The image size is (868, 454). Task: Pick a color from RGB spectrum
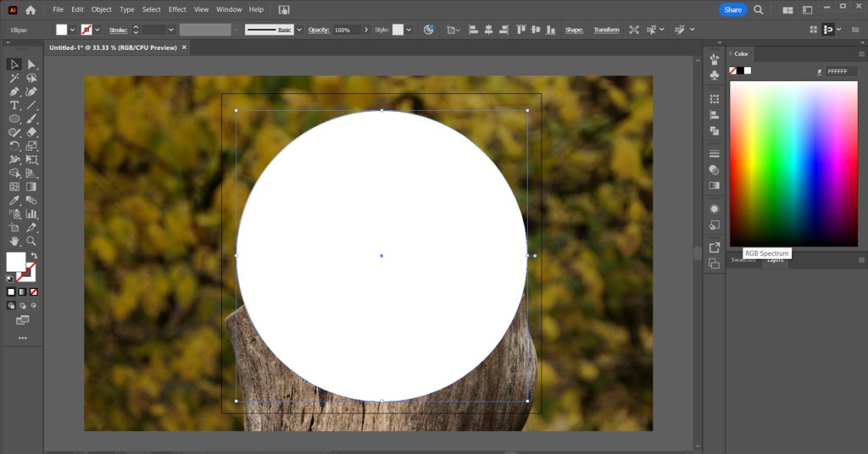(793, 163)
